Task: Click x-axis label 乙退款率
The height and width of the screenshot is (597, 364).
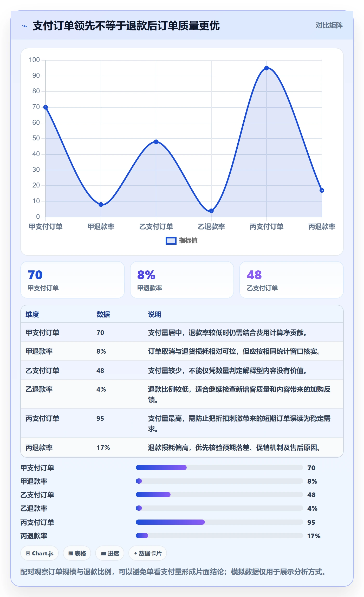Action: pyautogui.click(x=211, y=226)
